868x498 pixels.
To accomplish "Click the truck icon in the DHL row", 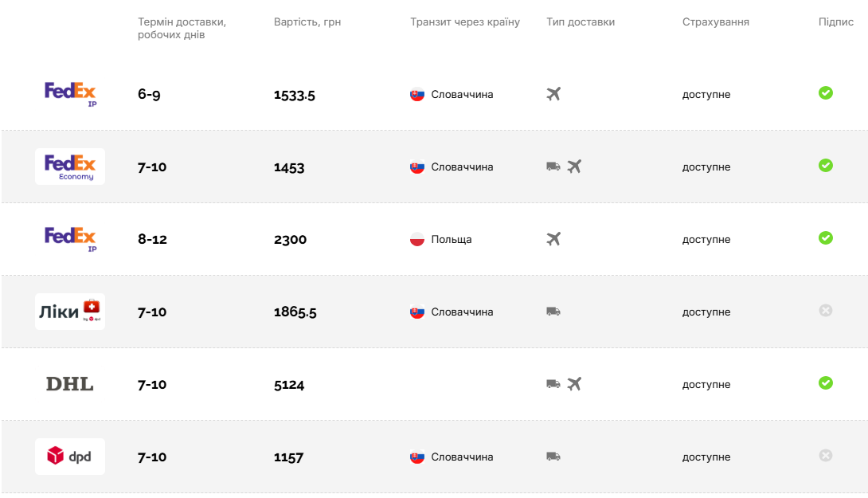I will [x=553, y=383].
